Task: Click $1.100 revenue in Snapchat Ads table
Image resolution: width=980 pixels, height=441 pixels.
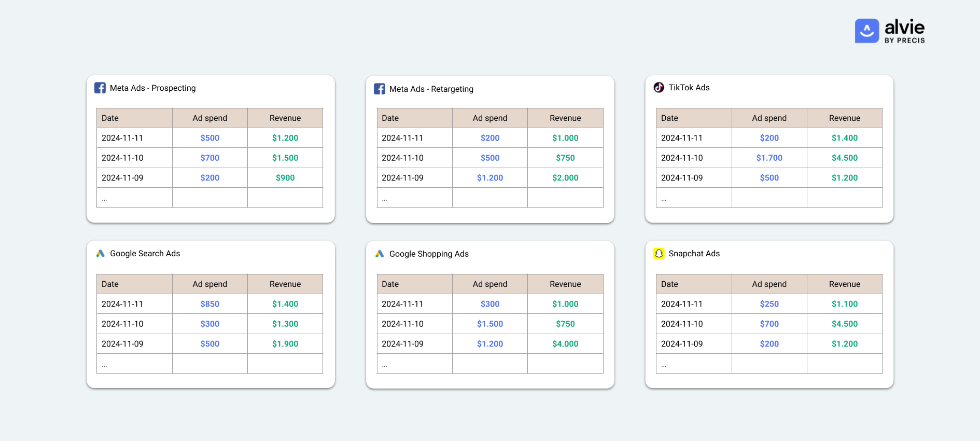Action: (x=845, y=304)
